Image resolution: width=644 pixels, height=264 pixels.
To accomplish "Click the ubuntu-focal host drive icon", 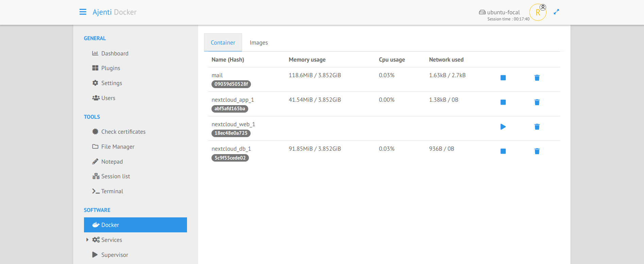I will click(482, 12).
